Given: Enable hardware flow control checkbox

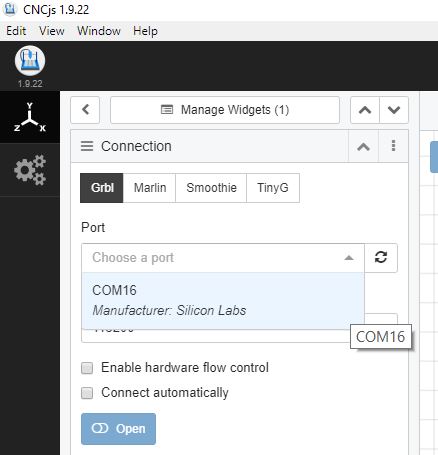Looking at the screenshot, I should (x=87, y=368).
